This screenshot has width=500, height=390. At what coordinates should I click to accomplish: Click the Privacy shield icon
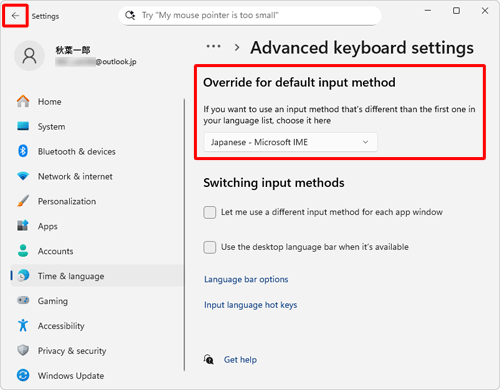[23, 350]
